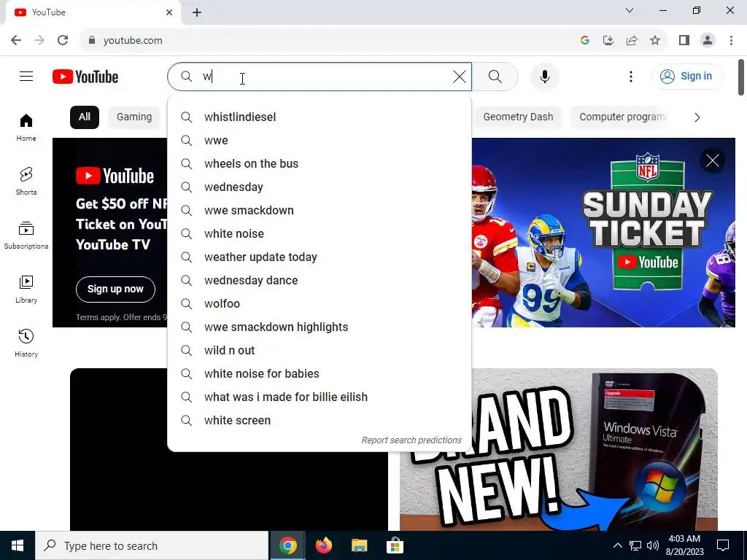
Task: Open the notifications action center
Action: [x=723, y=545]
